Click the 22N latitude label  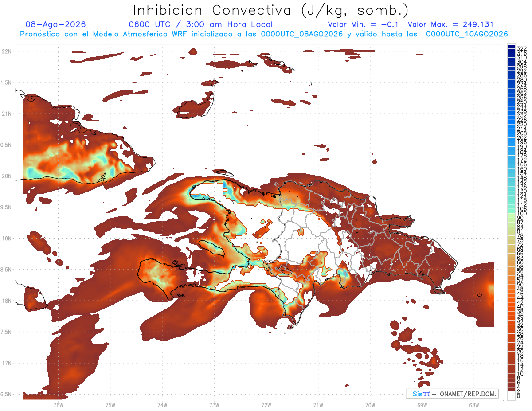[7, 51]
